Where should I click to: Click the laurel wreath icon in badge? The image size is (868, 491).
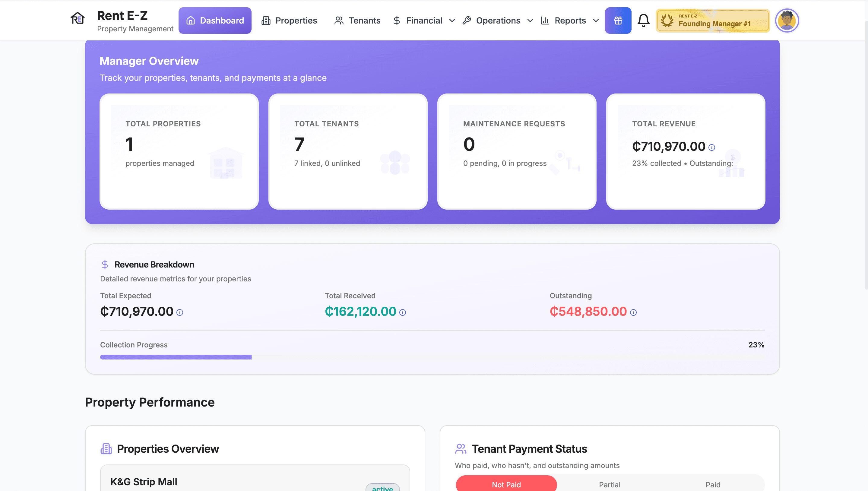667,21
